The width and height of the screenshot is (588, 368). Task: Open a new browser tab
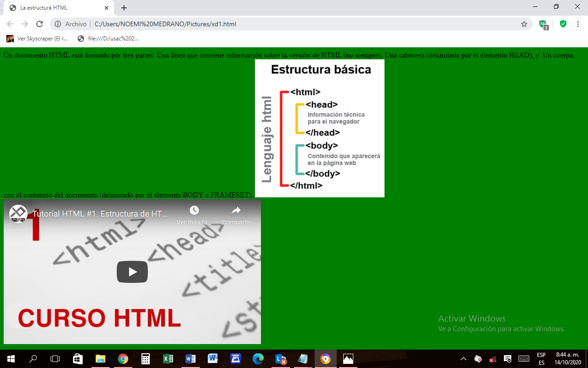pos(124,7)
